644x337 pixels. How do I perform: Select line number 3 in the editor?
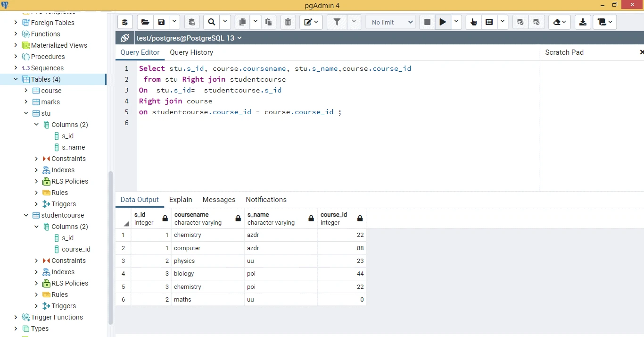[x=126, y=90]
